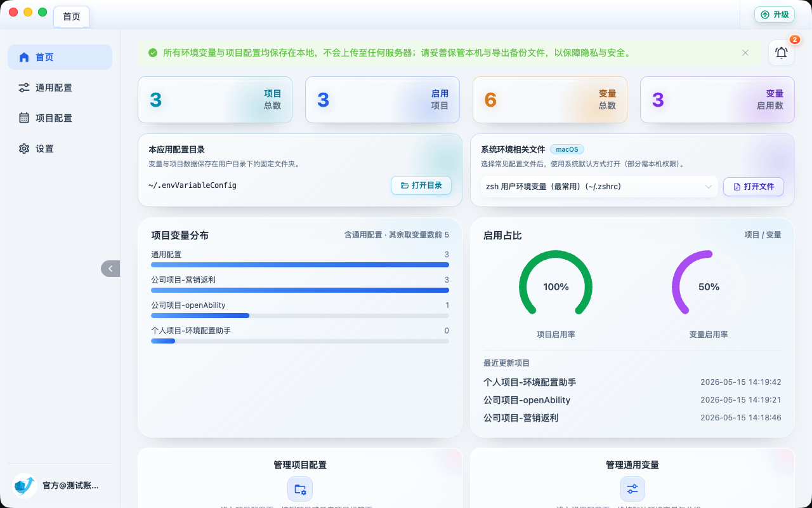
Task: Click the 变量总数 stat card showing 6
Action: coord(550,100)
